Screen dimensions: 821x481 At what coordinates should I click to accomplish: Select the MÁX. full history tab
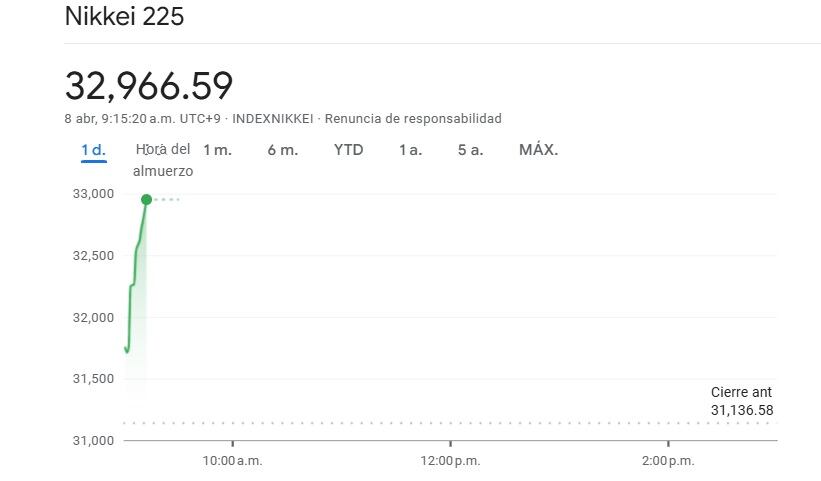click(x=538, y=150)
